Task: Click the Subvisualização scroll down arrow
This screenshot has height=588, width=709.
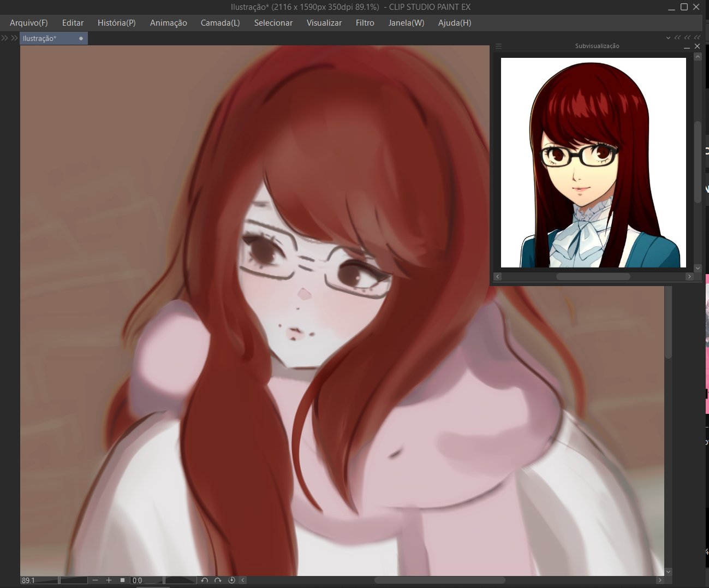Action: point(698,268)
